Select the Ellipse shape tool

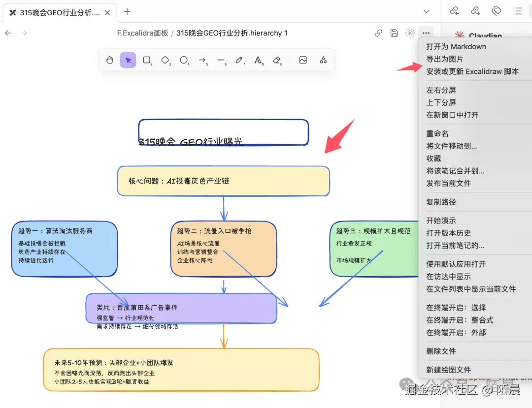(184, 60)
